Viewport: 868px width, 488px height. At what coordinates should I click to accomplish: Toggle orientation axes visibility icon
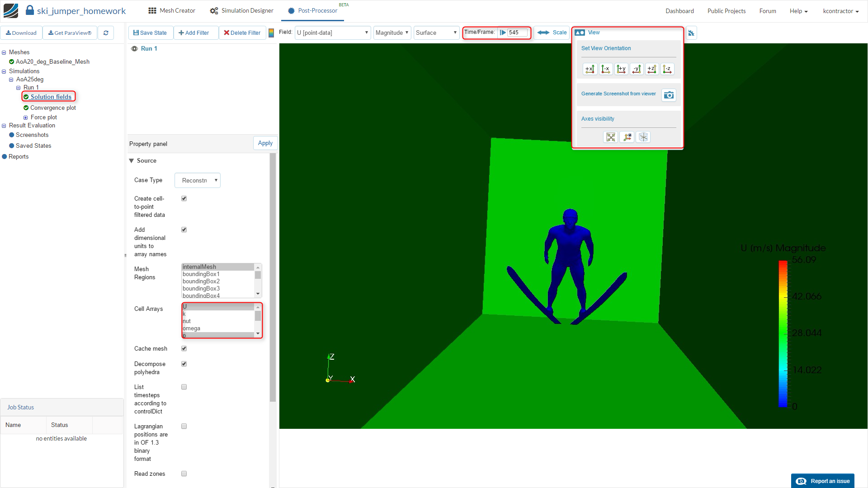point(627,137)
